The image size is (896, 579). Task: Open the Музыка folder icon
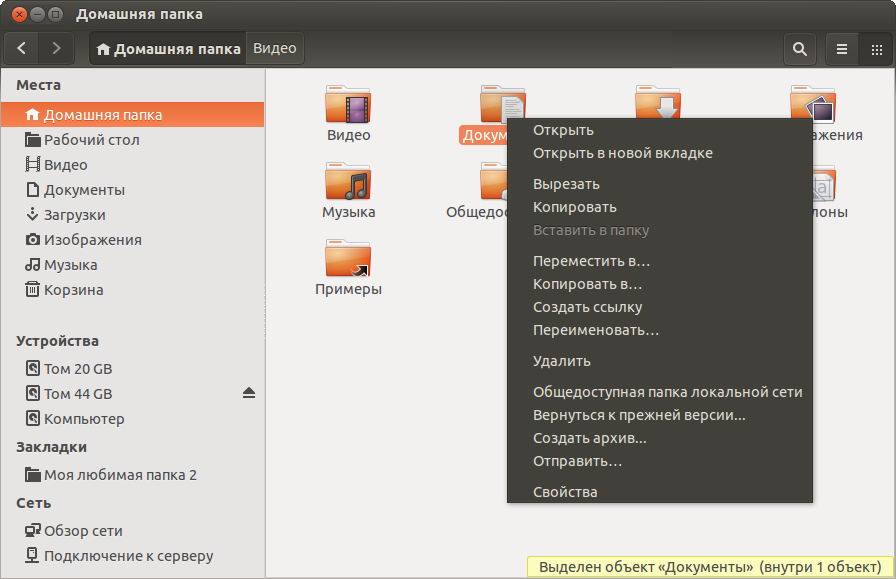tap(348, 183)
